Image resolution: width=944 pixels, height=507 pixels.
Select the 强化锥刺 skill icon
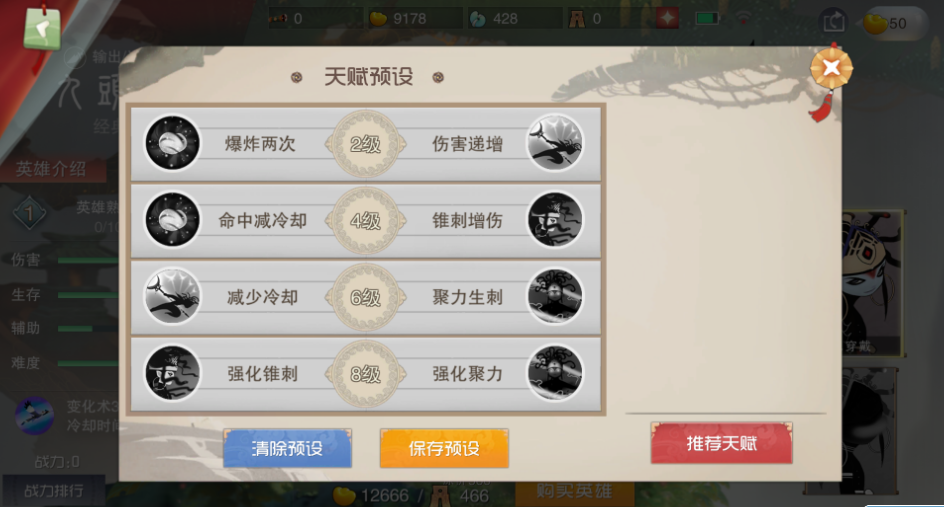click(x=172, y=373)
